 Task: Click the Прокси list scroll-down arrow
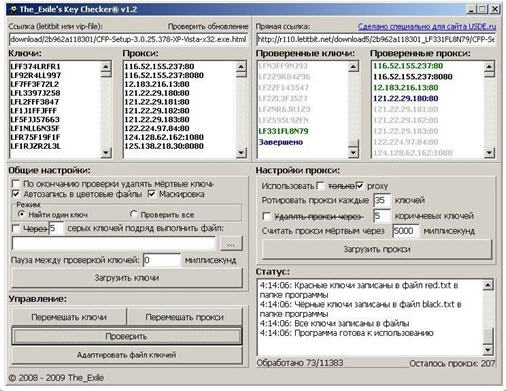241,152
